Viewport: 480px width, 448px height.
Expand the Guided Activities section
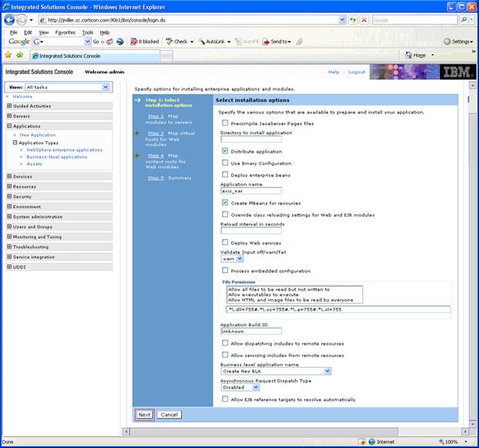tap(9, 106)
